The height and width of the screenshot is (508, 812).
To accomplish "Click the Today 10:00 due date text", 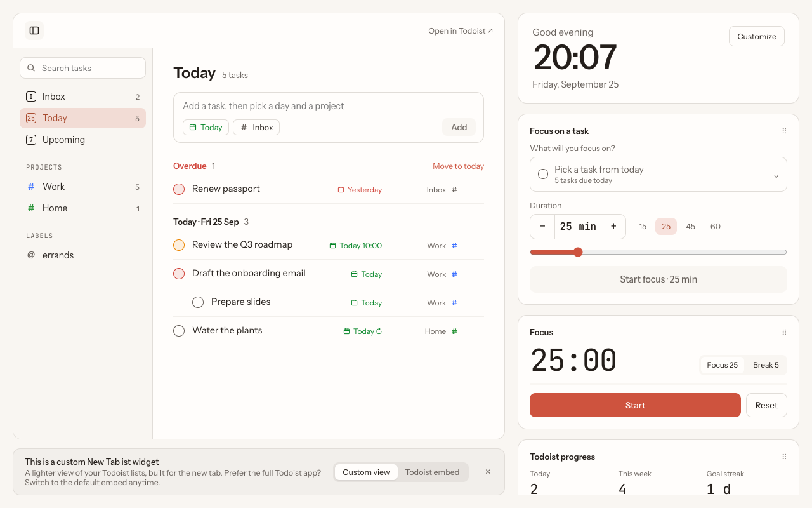I will (x=360, y=246).
